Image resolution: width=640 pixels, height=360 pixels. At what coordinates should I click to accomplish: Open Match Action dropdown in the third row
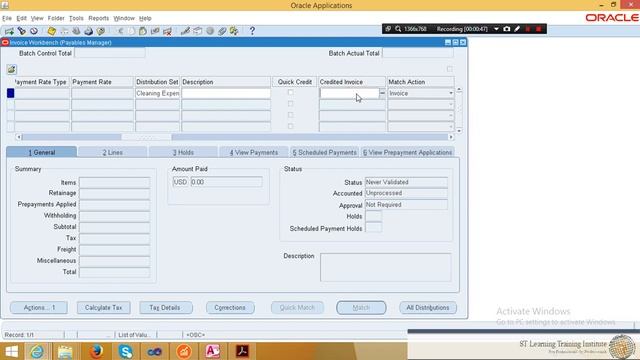point(420,116)
